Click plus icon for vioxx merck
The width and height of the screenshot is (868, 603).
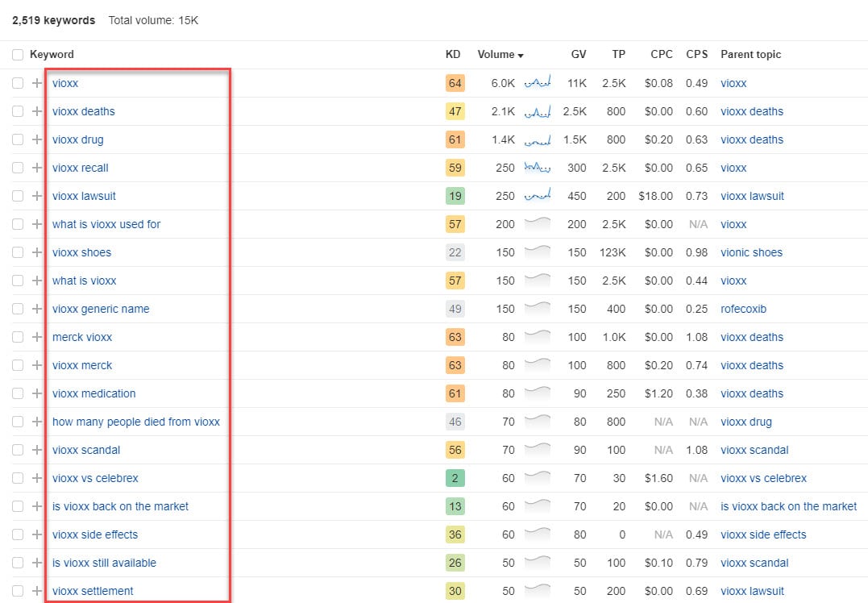37,365
